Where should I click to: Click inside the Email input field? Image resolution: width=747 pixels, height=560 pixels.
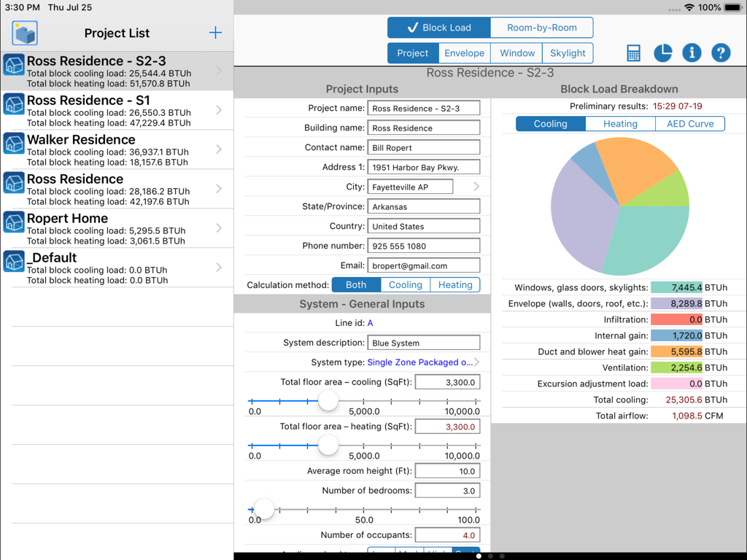pyautogui.click(x=424, y=265)
